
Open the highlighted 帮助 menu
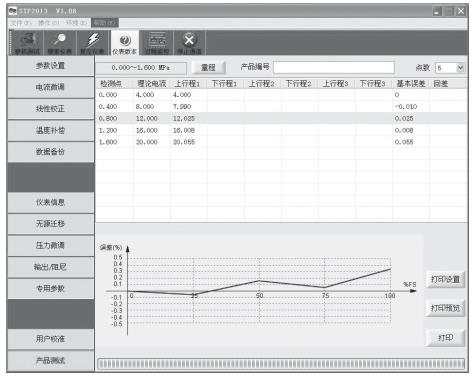105,23
